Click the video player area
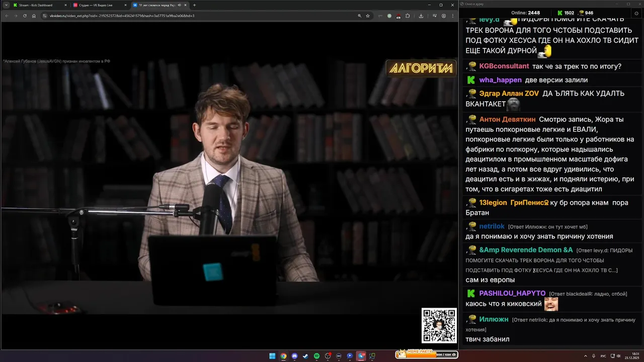This screenshot has width=644, height=362. 229,185
